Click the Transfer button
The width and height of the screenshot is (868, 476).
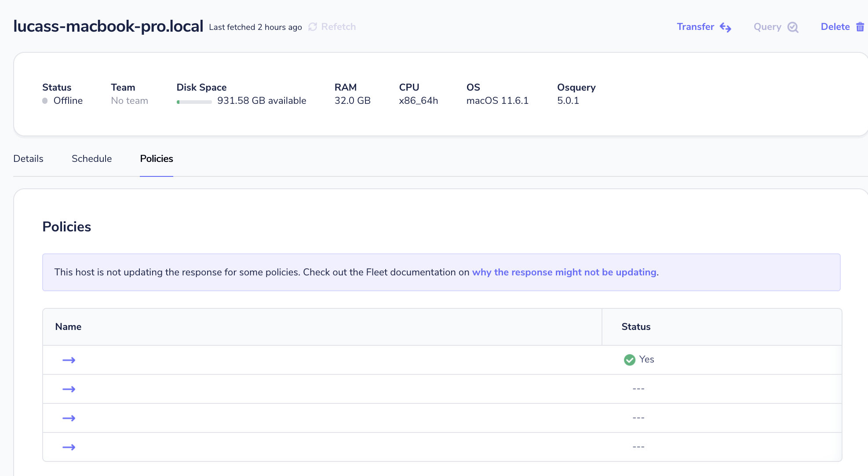click(695, 26)
